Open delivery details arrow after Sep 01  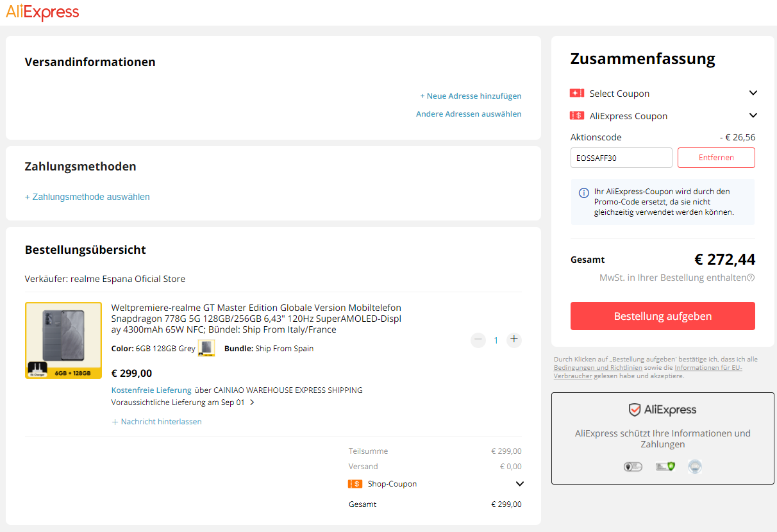[252, 403]
